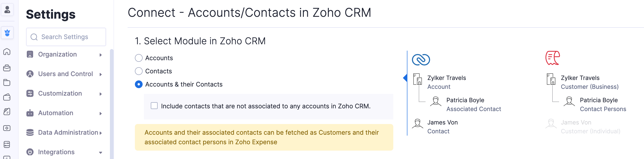644x159 pixels.
Task: Expand the Users and Control arrow
Action: pyautogui.click(x=101, y=75)
